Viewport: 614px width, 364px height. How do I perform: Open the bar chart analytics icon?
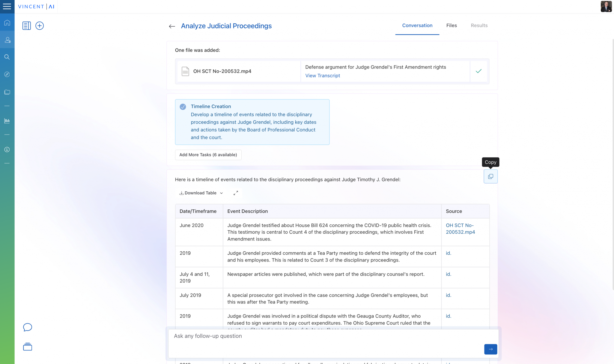click(7, 121)
